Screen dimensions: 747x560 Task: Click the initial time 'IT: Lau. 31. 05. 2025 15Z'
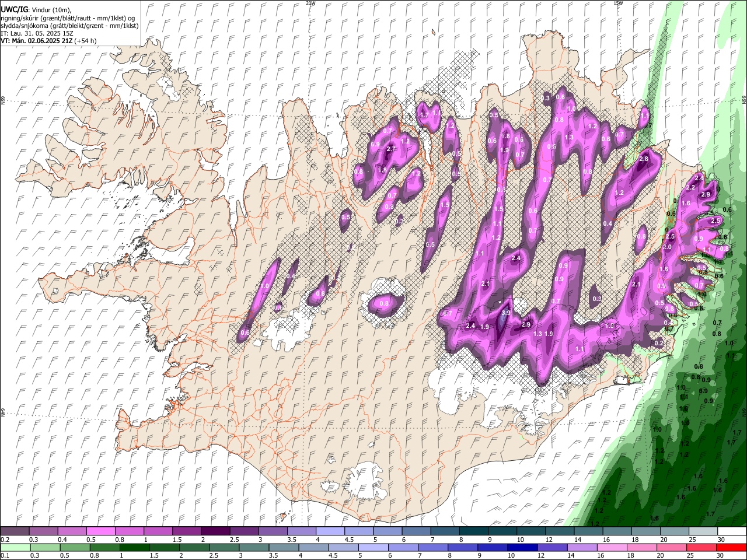(x=37, y=33)
